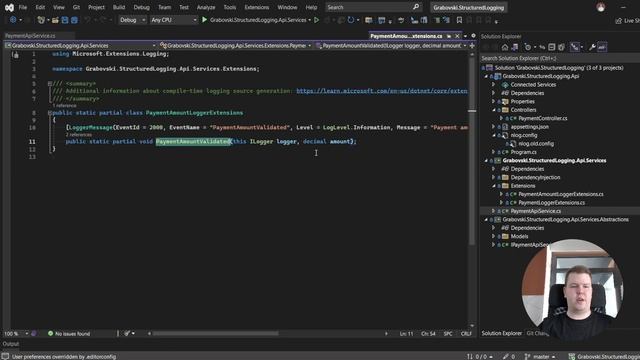The image size is (640, 360).
Task: Open the Git menu
Action: (76, 7)
